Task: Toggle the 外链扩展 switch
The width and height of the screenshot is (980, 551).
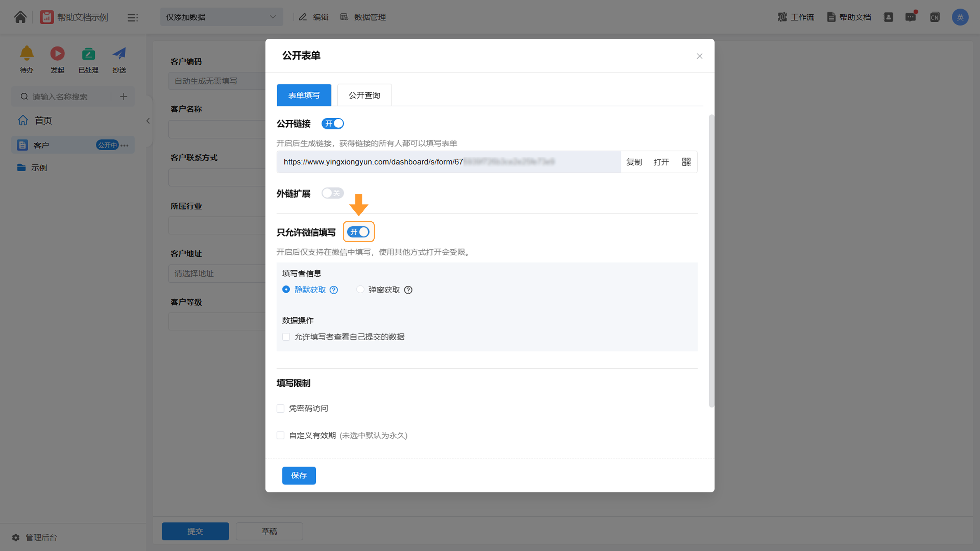Action: point(333,193)
